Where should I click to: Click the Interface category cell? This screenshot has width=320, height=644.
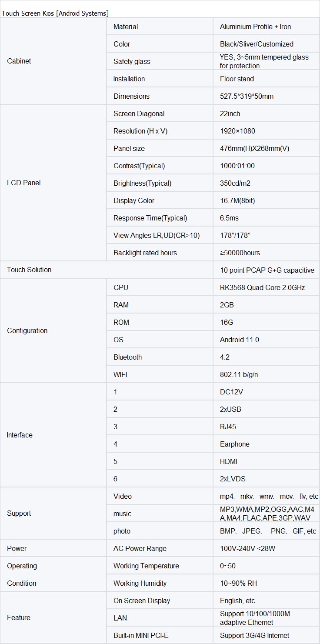coord(20,435)
